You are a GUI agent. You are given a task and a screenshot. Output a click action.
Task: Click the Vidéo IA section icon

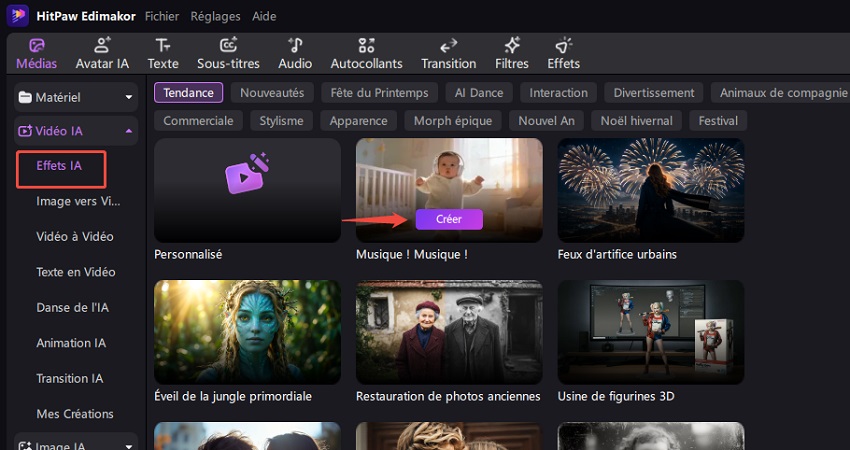25,131
